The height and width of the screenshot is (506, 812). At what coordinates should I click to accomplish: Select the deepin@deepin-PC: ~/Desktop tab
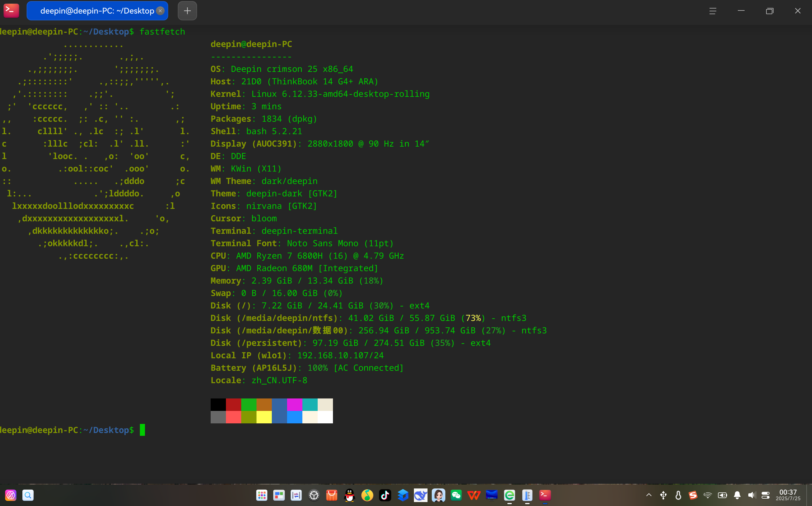coord(97,11)
